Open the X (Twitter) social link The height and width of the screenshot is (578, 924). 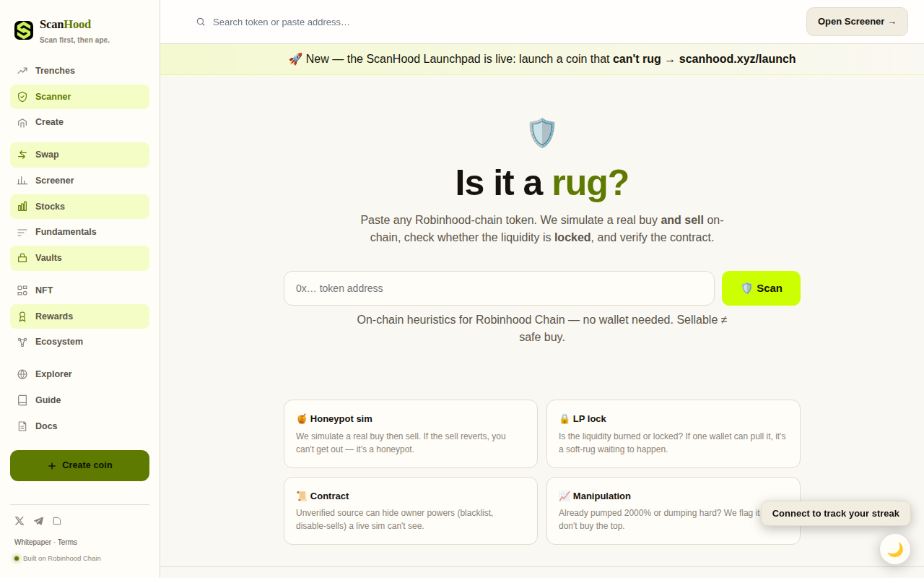pos(19,521)
